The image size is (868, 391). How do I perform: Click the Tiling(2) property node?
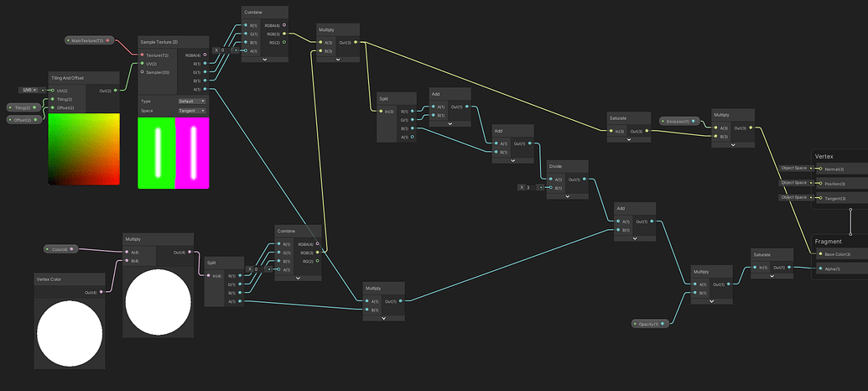click(19, 107)
